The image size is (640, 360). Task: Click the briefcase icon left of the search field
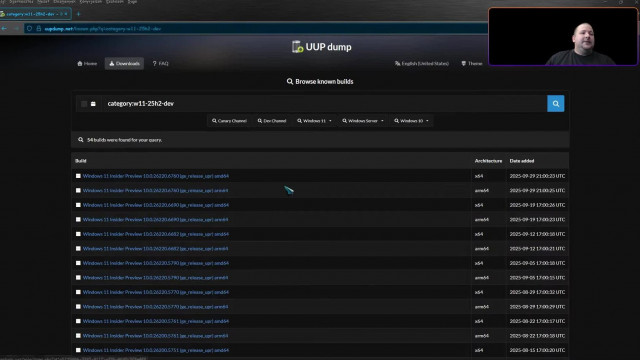pyautogui.click(x=93, y=104)
